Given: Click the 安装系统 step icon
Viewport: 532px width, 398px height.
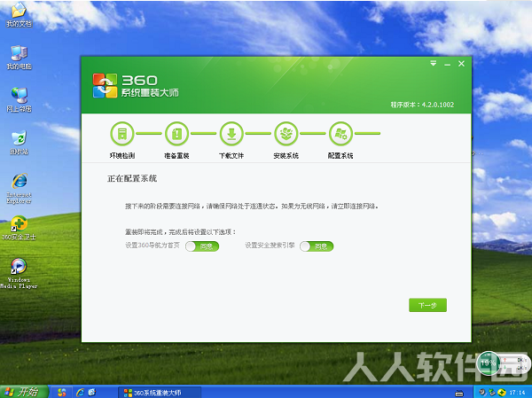Looking at the screenshot, I should [x=286, y=134].
